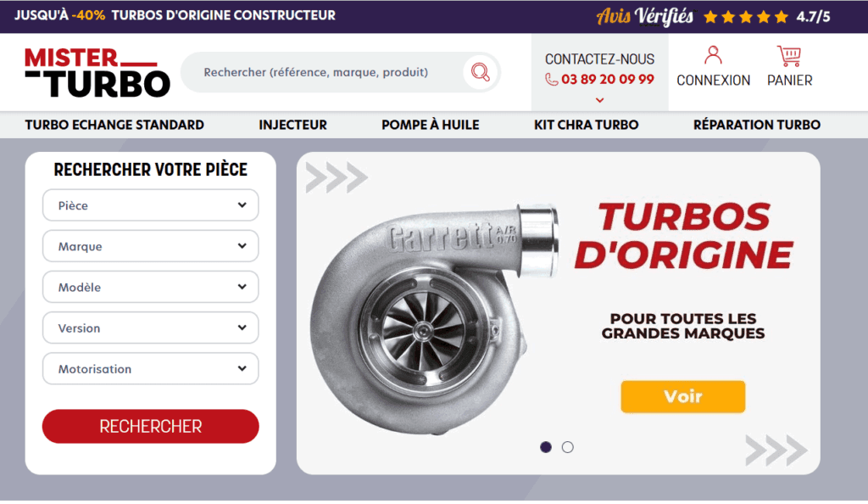This screenshot has height=504, width=868.
Task: Open the Motorisation dropdown
Action: point(151,369)
